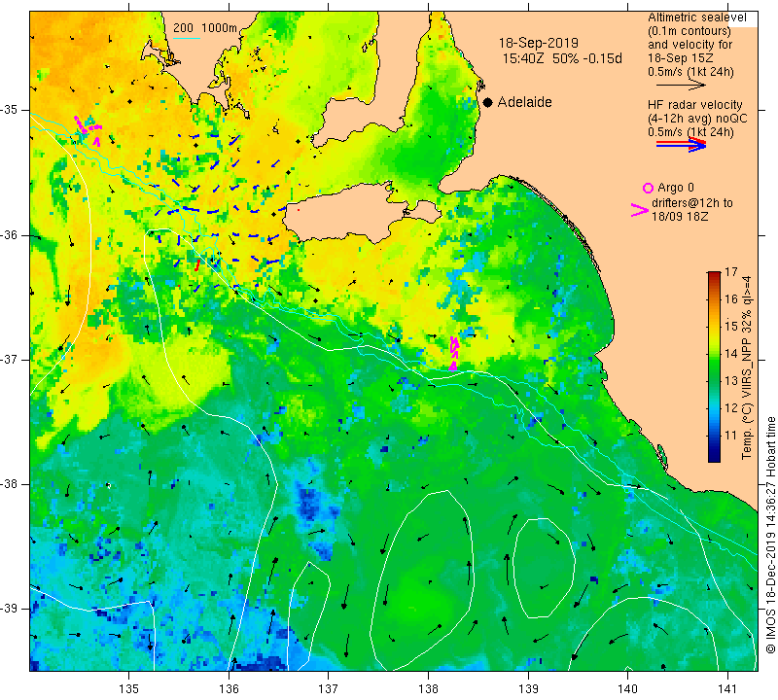Click the magenta Argo circle symbol in legend

coord(648,188)
